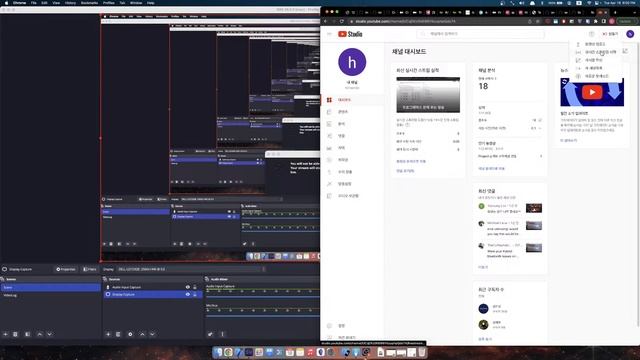Open the Subtitles section in Studio sidebar

coord(352,148)
